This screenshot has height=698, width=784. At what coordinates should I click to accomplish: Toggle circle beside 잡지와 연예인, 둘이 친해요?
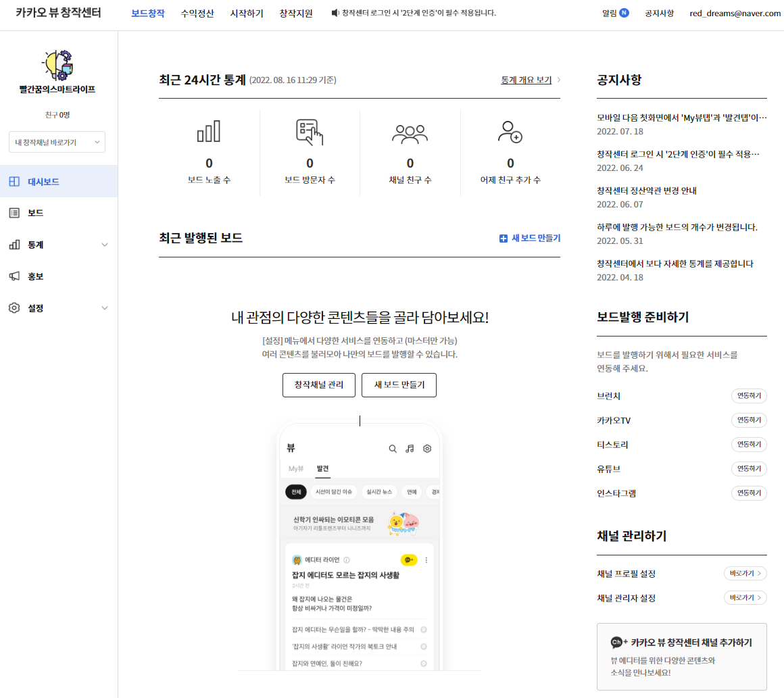point(424,664)
